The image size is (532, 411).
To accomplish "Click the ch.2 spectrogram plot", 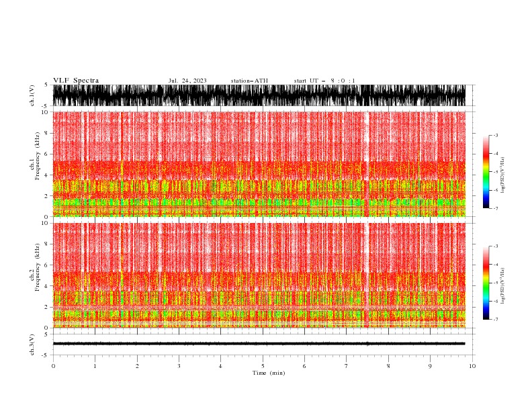I will pyautogui.click(x=259, y=275).
